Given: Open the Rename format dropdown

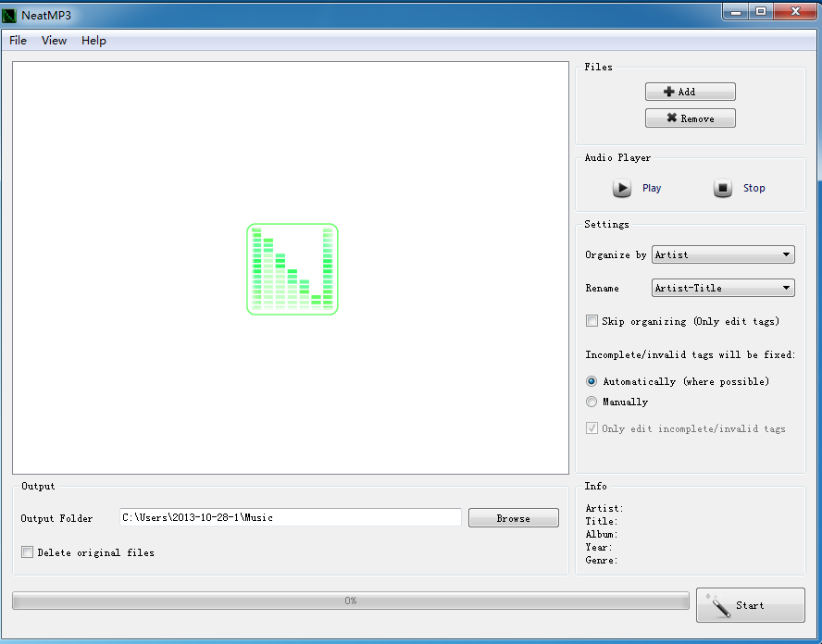Looking at the screenshot, I should click(723, 288).
